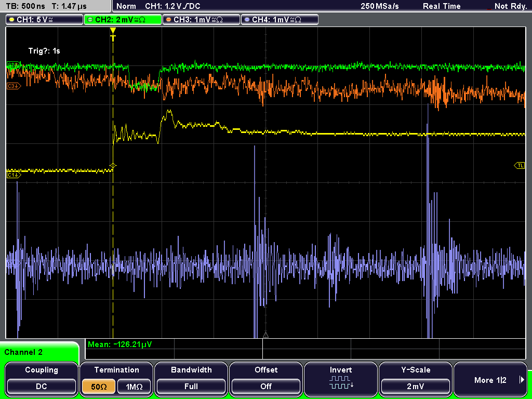Click the C1 ground level marker

pos(14,175)
